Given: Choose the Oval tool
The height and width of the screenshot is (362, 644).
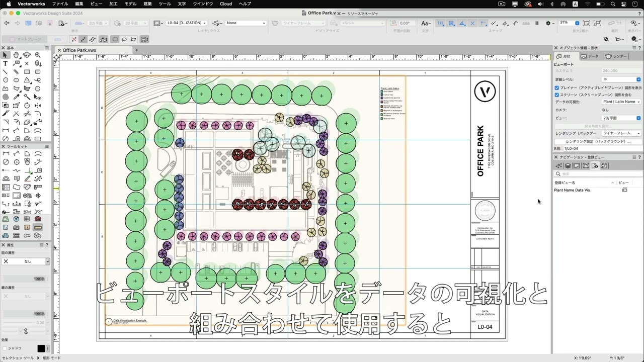Looking at the screenshot, I should [x=16, y=80].
